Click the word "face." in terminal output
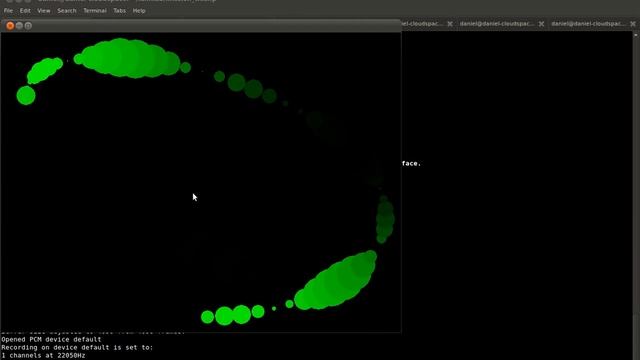Image resolution: width=640 pixels, height=360 pixels. 411,163
